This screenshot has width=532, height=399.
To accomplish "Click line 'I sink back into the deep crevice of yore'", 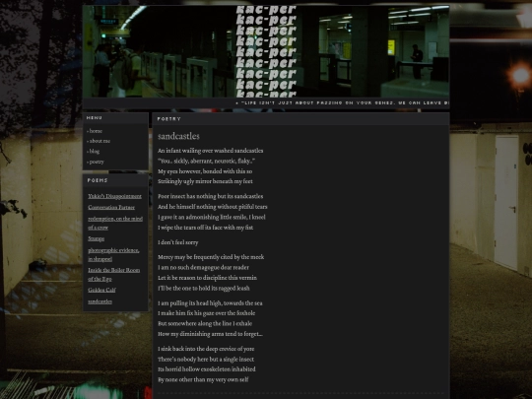I will (x=206, y=349).
